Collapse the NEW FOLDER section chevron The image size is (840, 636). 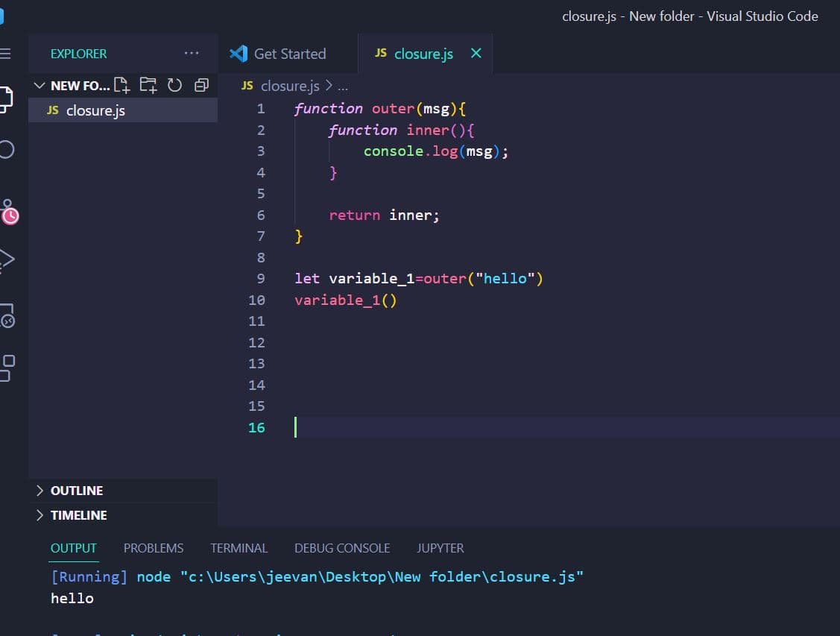coord(39,85)
